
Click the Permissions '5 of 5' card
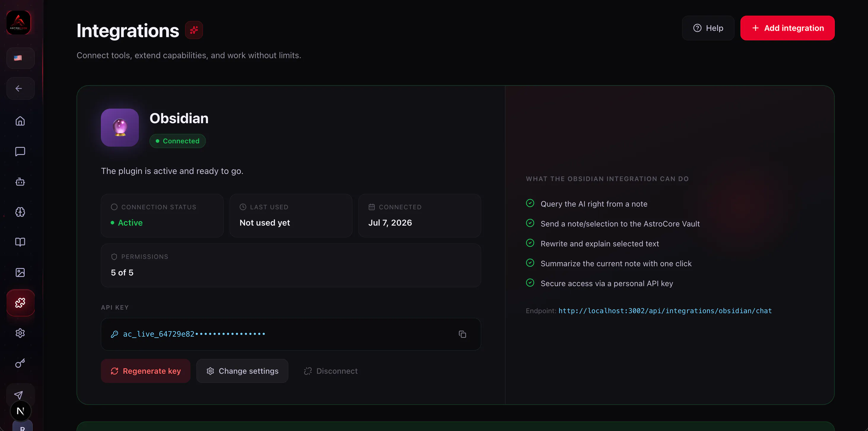click(290, 265)
